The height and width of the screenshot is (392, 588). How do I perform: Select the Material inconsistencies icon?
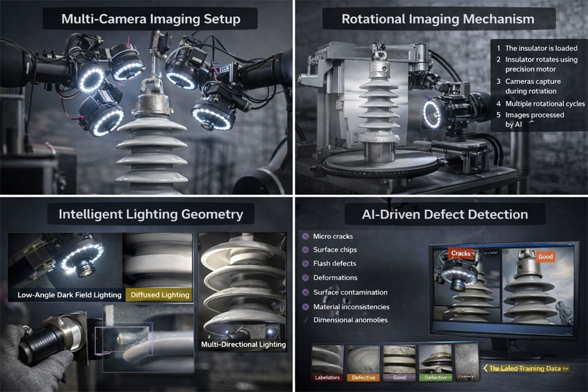tap(305, 307)
